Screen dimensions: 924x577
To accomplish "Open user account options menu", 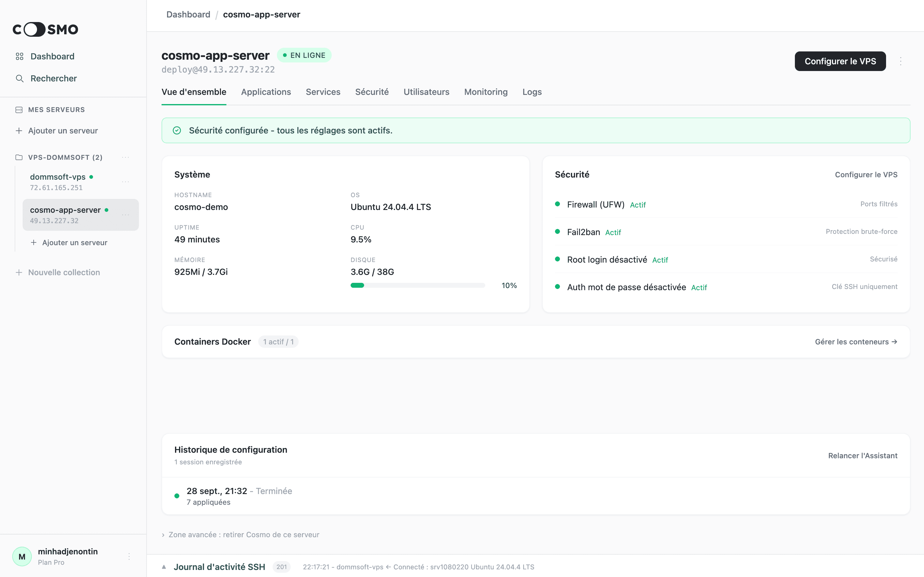I will pyautogui.click(x=129, y=556).
